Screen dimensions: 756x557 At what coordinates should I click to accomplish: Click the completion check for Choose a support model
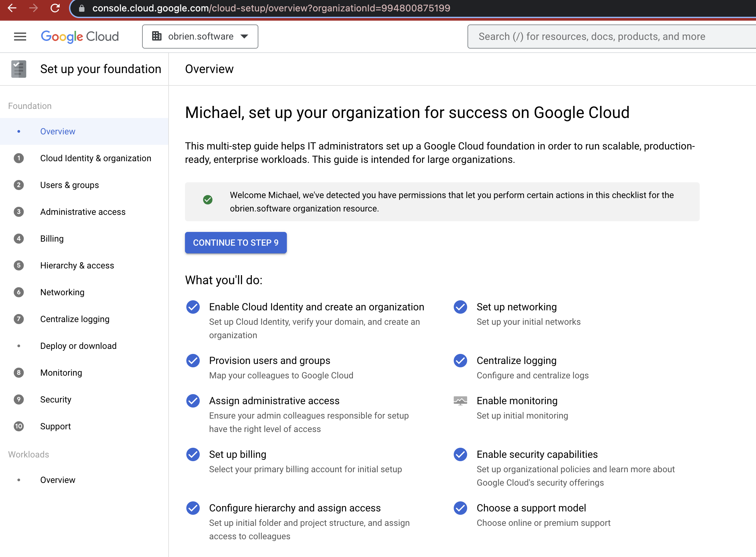[x=460, y=508]
